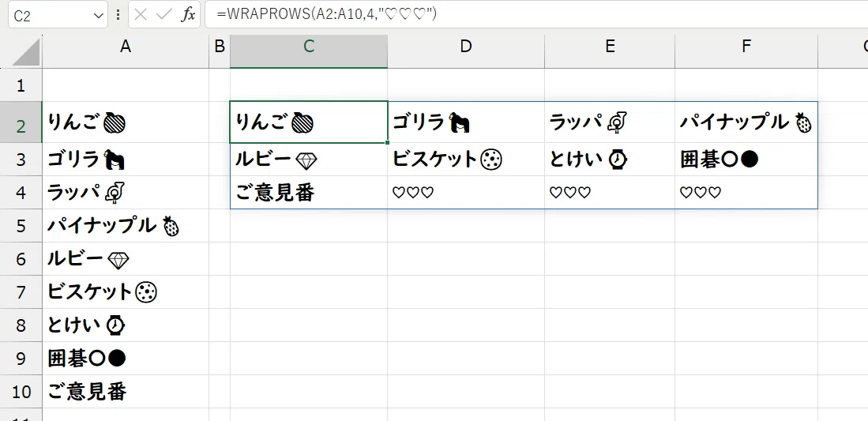Select row 3 header
868x421 pixels.
click(21, 160)
